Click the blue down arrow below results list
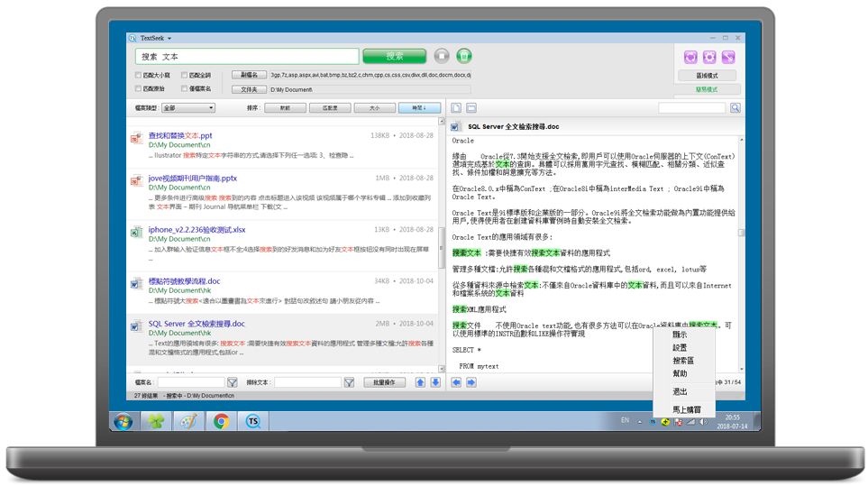 435,382
